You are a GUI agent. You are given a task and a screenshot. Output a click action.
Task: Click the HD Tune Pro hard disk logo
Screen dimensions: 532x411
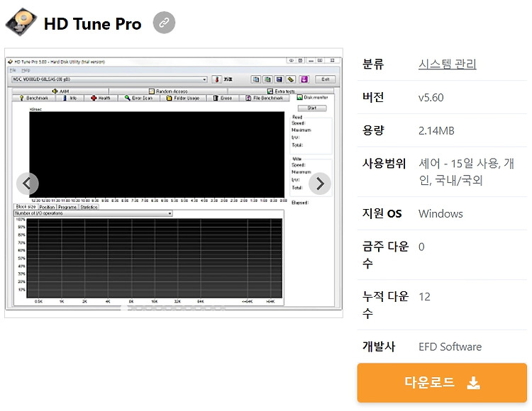point(21,22)
